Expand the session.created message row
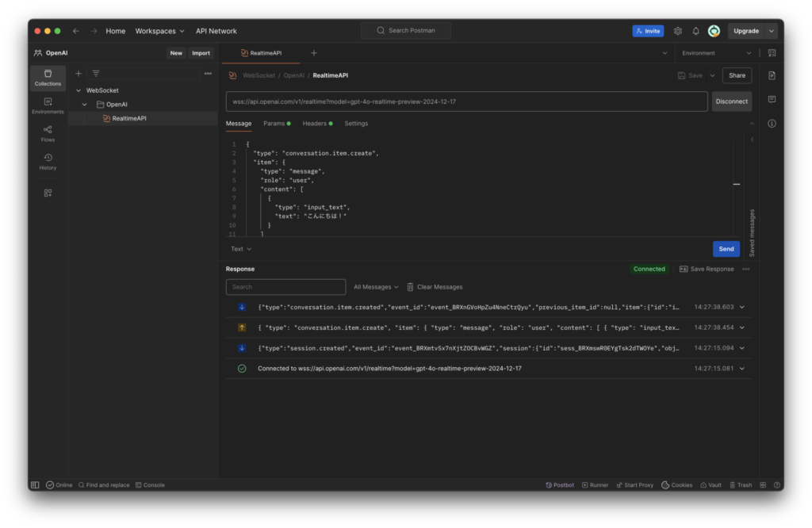Screen dimensions: 812x528 point(742,348)
